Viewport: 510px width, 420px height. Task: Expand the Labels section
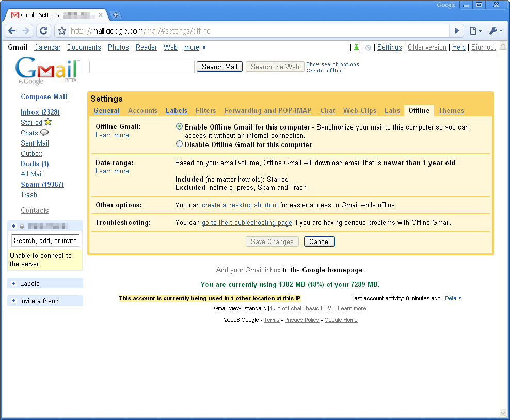(13, 283)
